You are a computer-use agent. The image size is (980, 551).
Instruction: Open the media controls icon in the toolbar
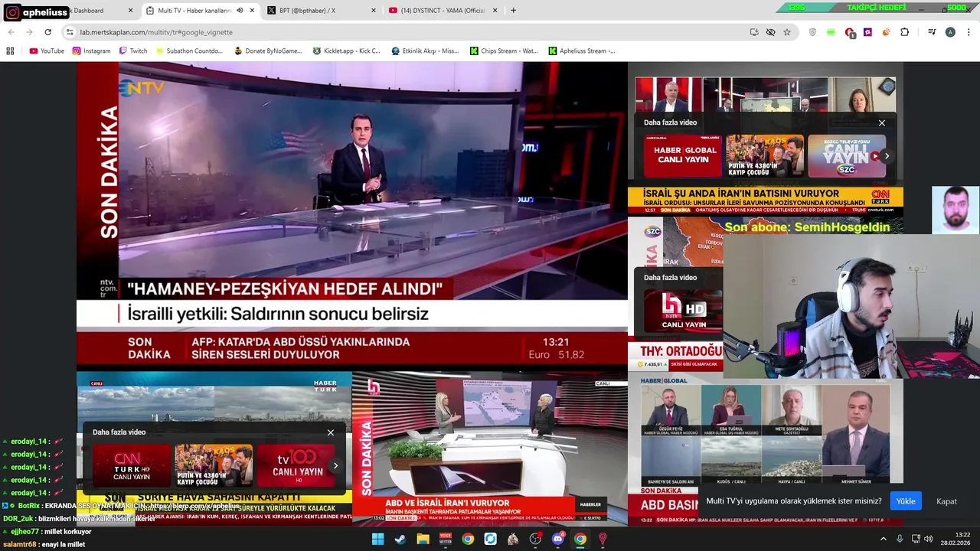pos(932,32)
